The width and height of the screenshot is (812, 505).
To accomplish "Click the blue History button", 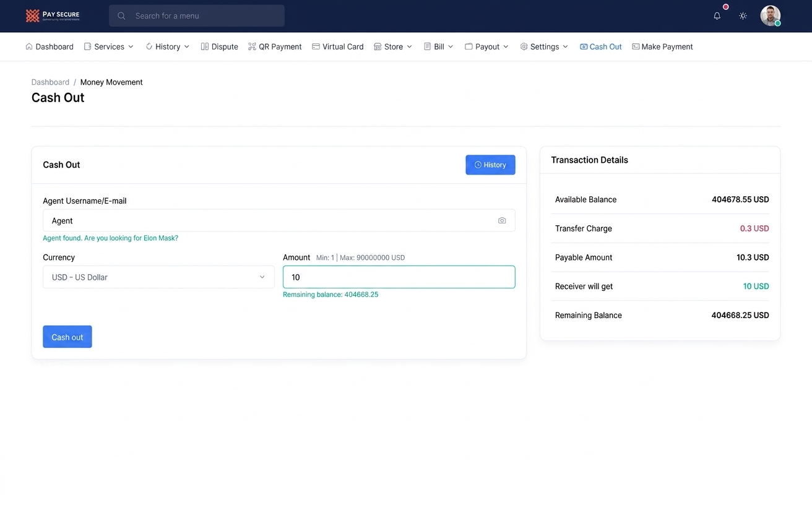I will [490, 165].
